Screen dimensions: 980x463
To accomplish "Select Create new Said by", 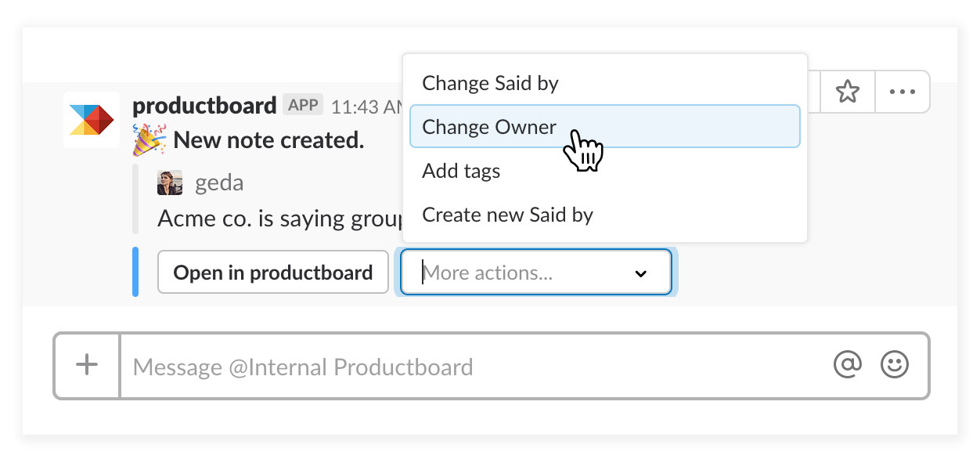I will (x=507, y=214).
